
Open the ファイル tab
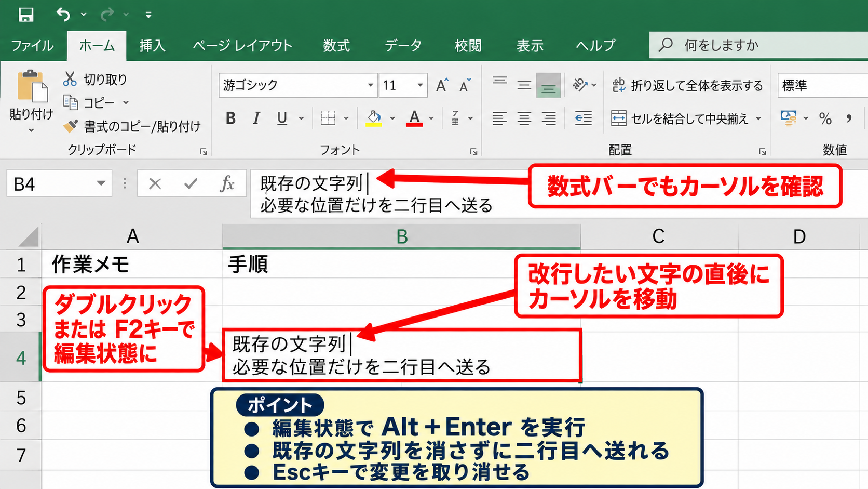[x=32, y=46]
